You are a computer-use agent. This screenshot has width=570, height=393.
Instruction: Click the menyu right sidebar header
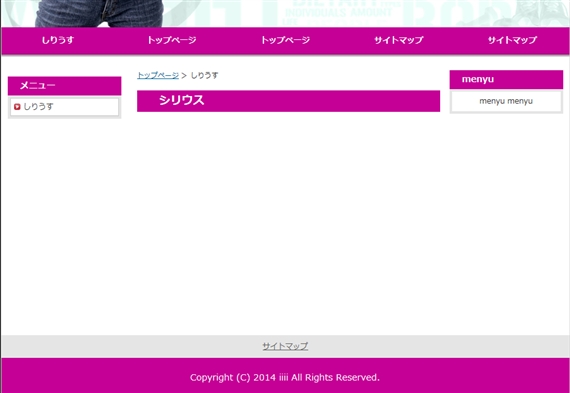point(506,79)
